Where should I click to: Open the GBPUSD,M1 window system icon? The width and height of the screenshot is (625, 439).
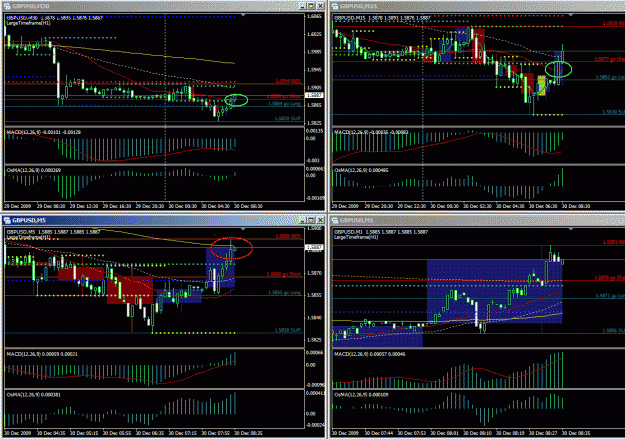(335, 220)
